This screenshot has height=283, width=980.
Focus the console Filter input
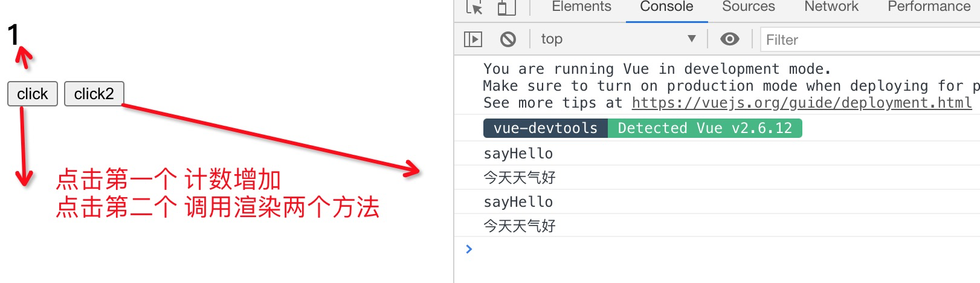pyautogui.click(x=870, y=40)
